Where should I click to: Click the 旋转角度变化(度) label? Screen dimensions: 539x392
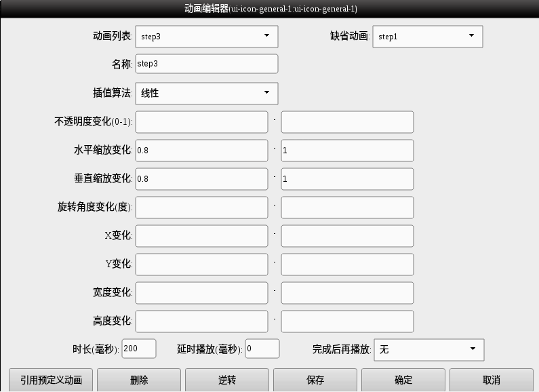[x=95, y=207]
